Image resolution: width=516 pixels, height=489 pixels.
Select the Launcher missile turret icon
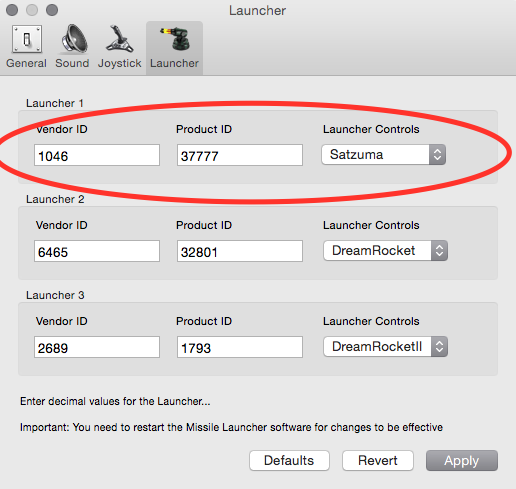[x=175, y=39]
